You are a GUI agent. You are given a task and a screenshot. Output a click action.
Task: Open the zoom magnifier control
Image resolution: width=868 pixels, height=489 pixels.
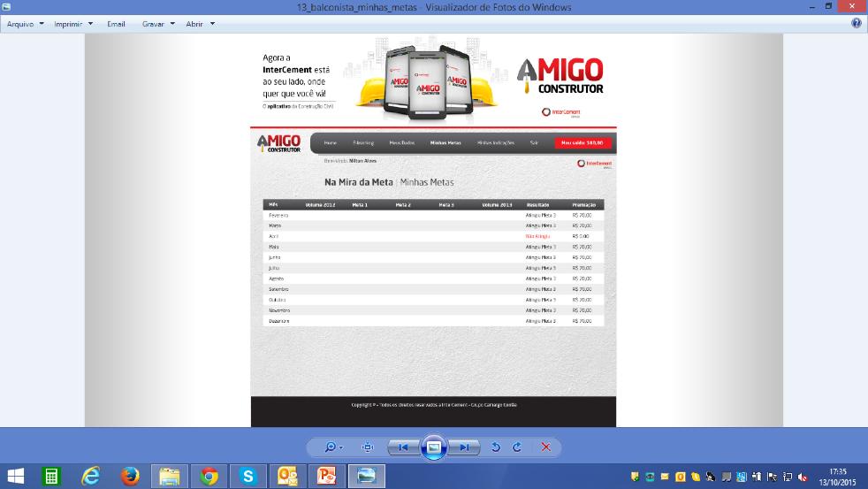click(x=330, y=447)
